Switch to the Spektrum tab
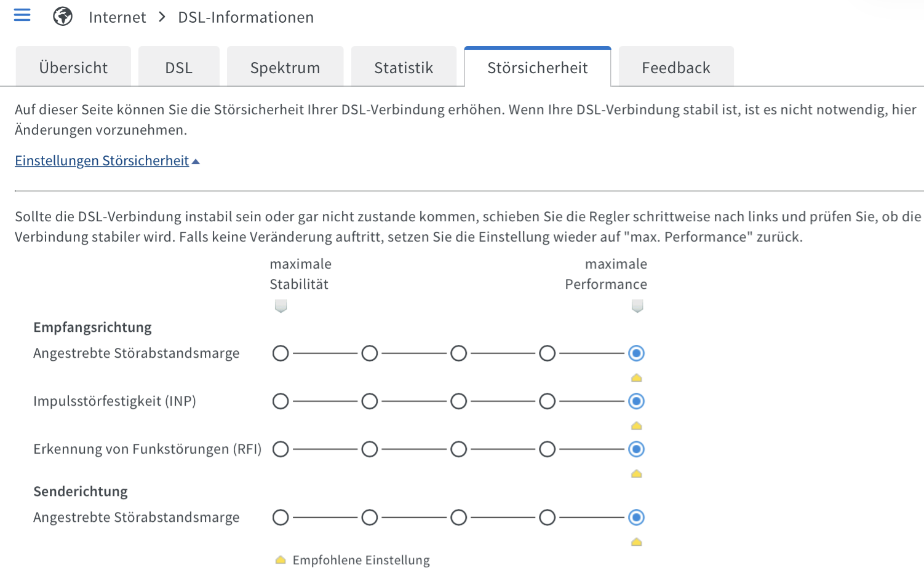Image resolution: width=924 pixels, height=579 pixels. [x=285, y=67]
